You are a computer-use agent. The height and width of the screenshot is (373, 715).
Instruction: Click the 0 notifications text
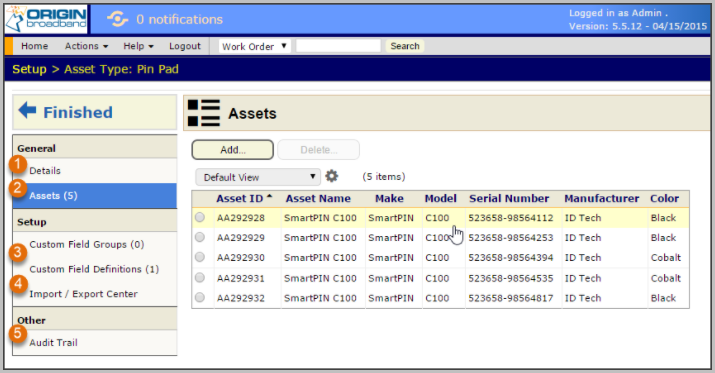pos(179,19)
